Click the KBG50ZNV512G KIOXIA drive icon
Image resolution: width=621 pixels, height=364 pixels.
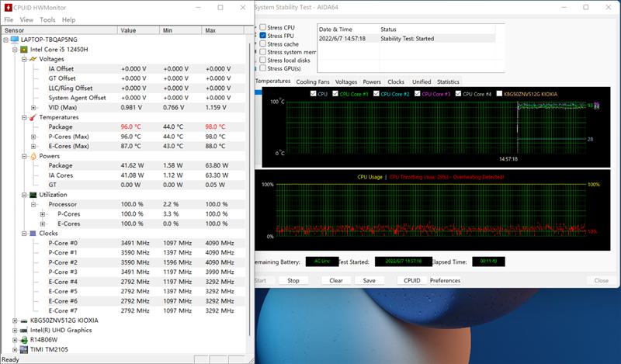(24, 321)
